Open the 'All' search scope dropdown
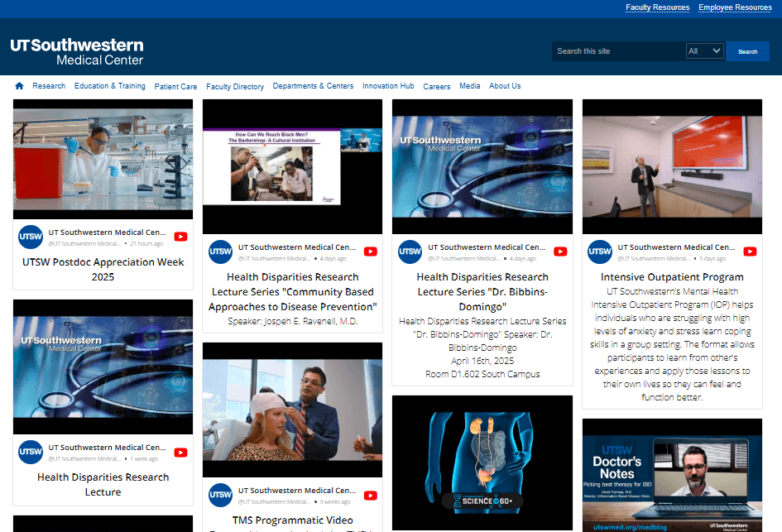782x532 pixels. coord(704,51)
